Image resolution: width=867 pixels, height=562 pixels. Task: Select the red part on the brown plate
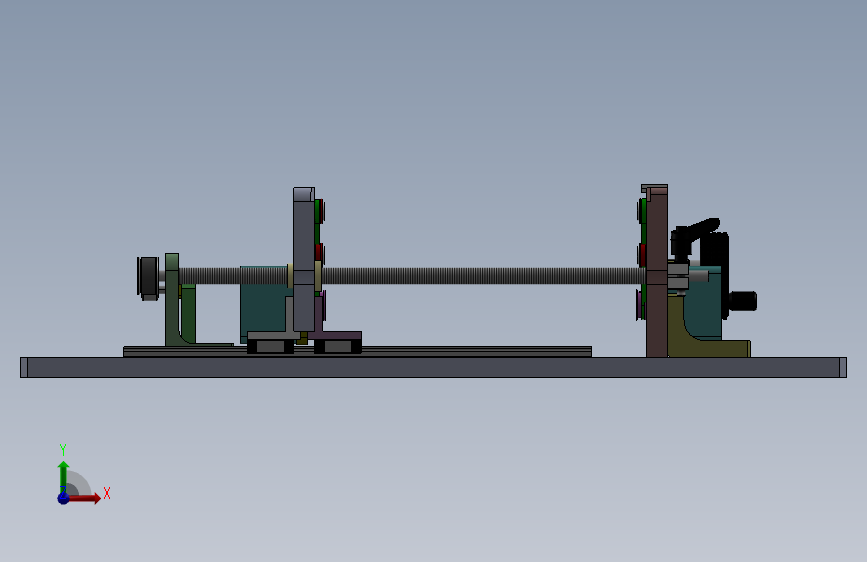coord(641,255)
